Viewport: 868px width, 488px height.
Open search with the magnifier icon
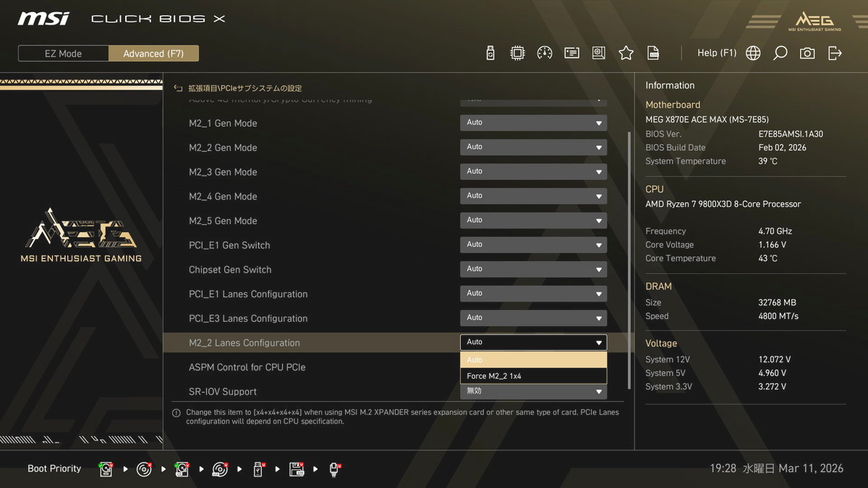tap(780, 53)
